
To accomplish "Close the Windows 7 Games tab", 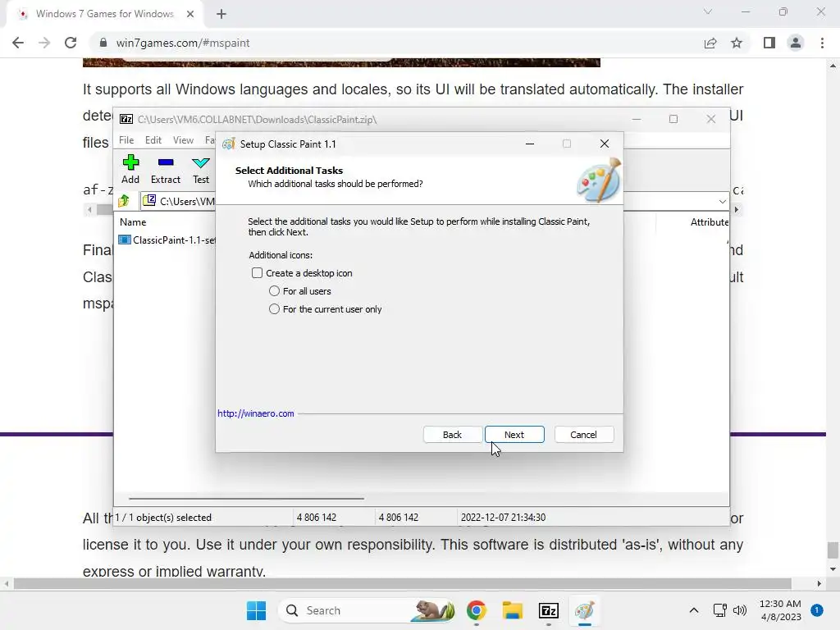I will 190,14.
